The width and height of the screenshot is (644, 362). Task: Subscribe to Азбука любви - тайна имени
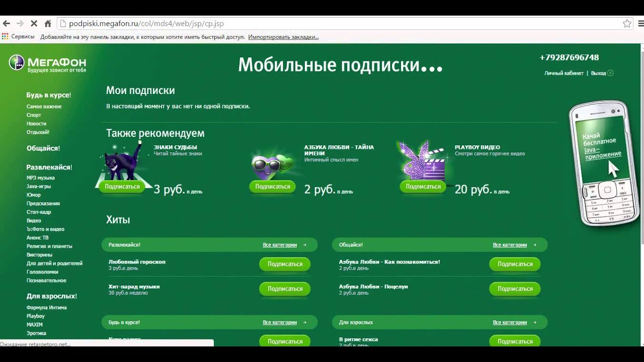(272, 187)
